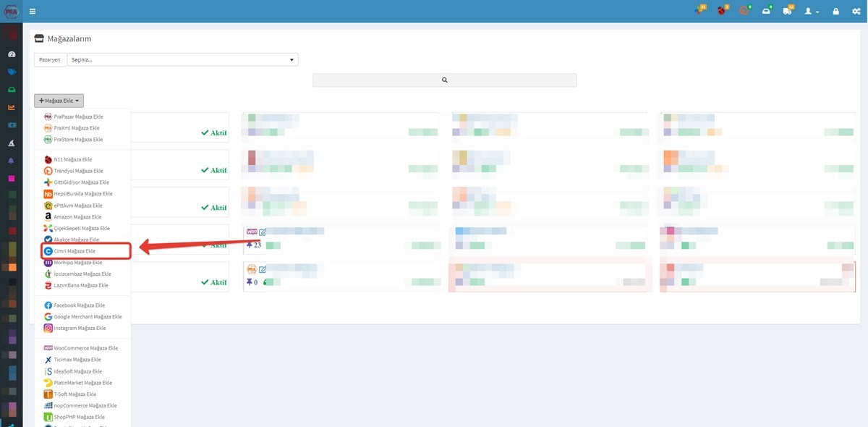Click the PRA logo
This screenshot has height=427, width=868.
(x=11, y=11)
